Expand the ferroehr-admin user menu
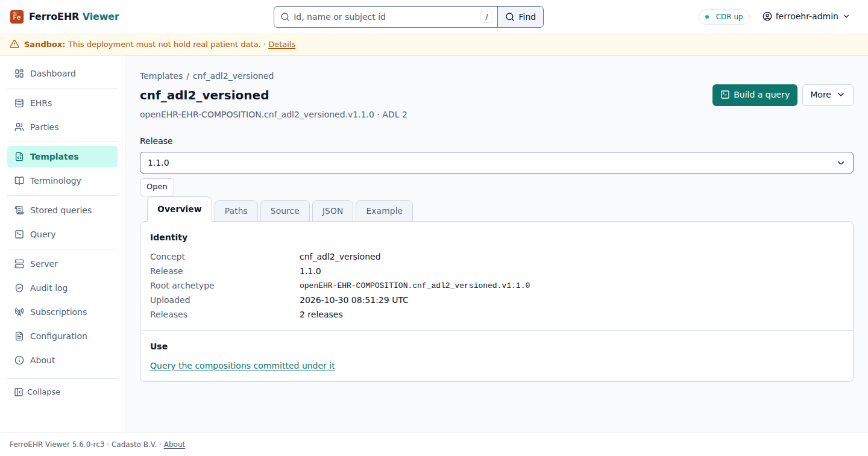 coord(806,17)
